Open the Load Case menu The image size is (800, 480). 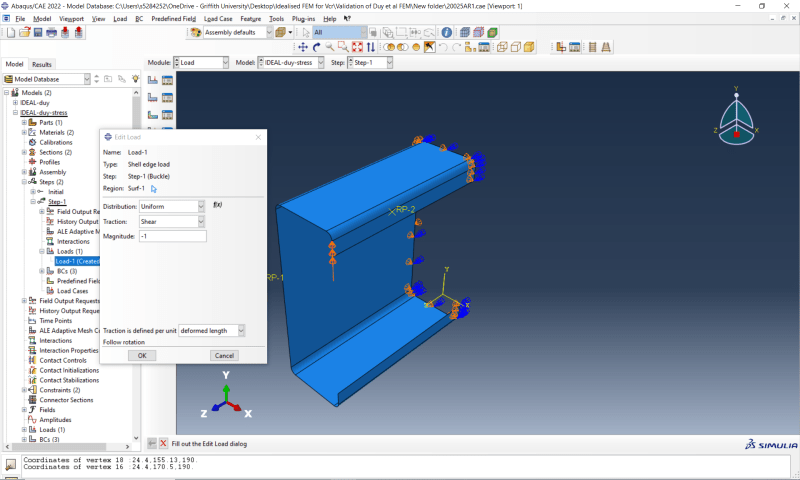pyautogui.click(x=218, y=19)
